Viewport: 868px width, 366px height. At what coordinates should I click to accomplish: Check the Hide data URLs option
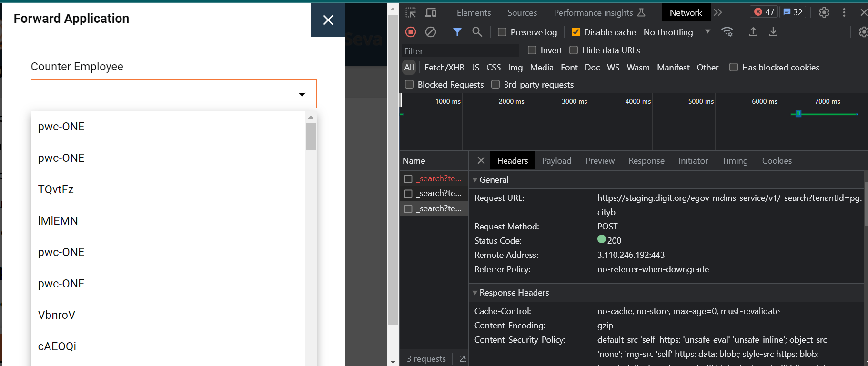[574, 50]
